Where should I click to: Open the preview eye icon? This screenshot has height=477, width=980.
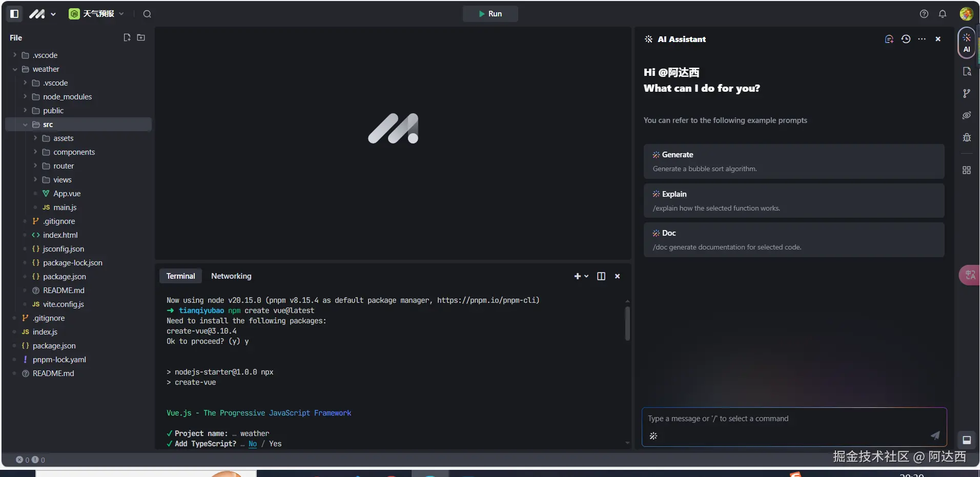(967, 115)
